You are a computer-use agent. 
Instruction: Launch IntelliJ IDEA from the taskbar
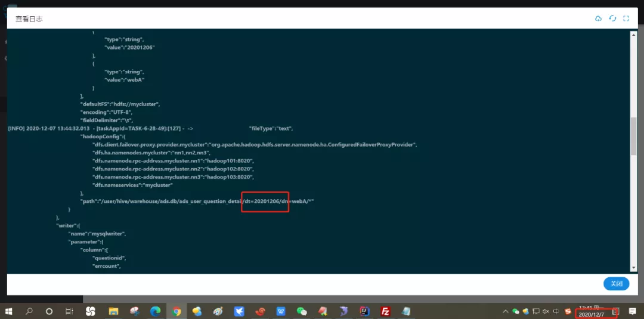coord(364,311)
